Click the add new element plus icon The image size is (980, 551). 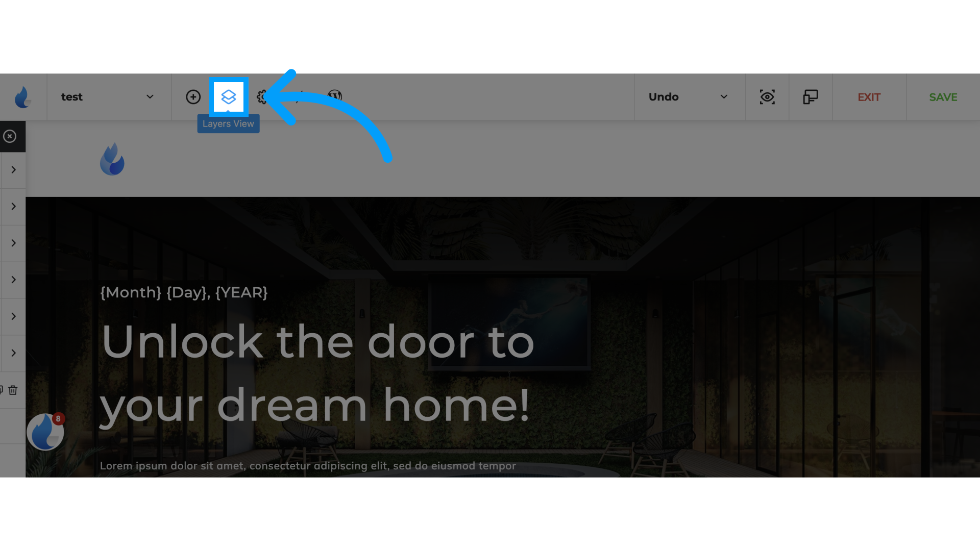pos(193,97)
